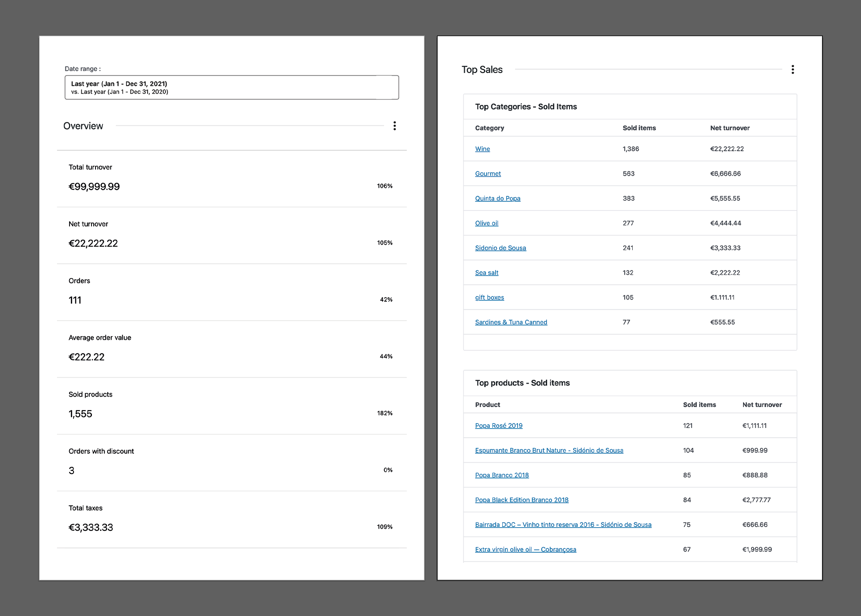
Task: Open the gift boxes category link
Action: tap(490, 297)
